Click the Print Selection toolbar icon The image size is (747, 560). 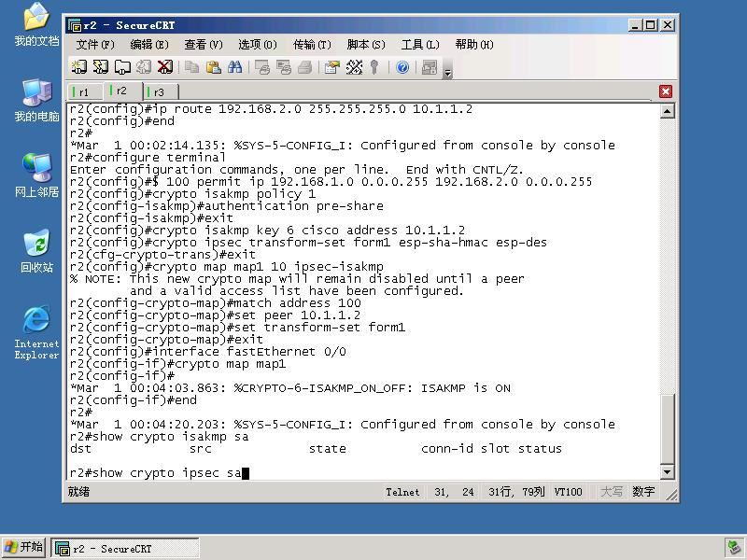pyautogui.click(x=284, y=67)
